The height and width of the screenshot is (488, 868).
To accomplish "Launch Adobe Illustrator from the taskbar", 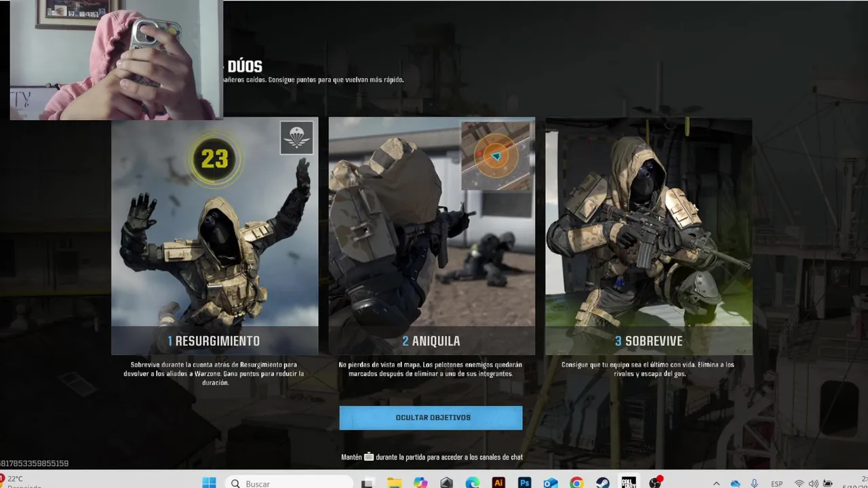I will coord(498,483).
